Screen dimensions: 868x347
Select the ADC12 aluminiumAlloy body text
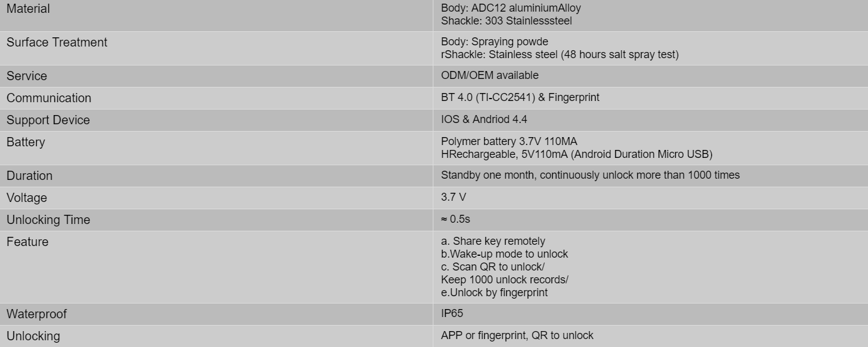pos(511,9)
